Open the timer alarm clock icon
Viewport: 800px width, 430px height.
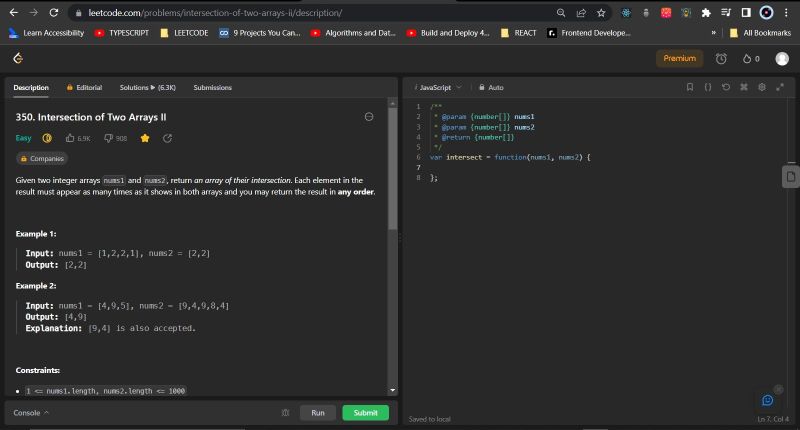coord(720,59)
